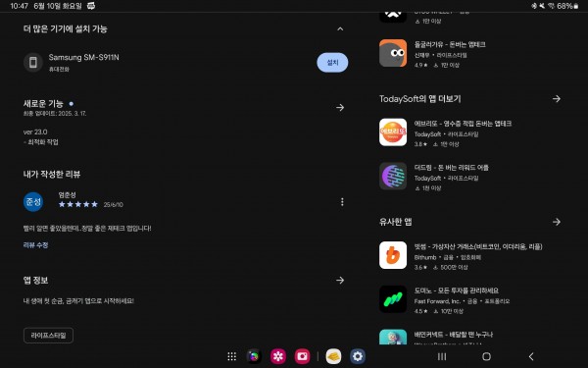Open similar apps arrow
This screenshot has height=368, width=588.
click(x=557, y=222)
